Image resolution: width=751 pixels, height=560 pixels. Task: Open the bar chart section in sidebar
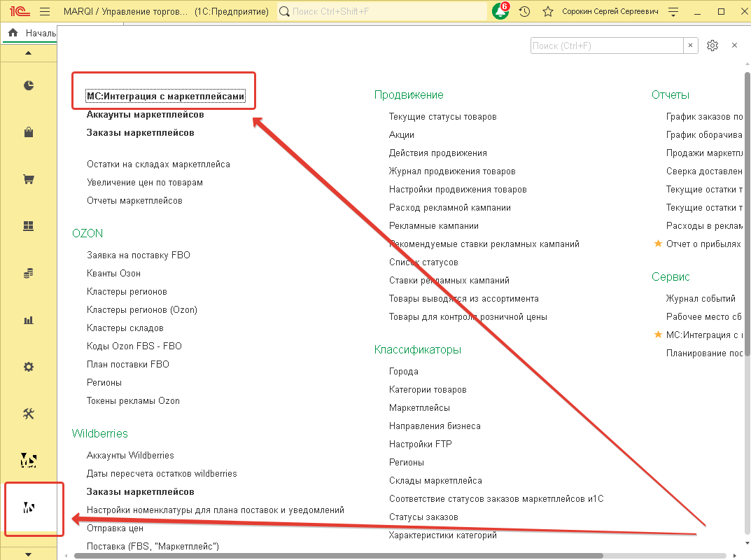29,320
